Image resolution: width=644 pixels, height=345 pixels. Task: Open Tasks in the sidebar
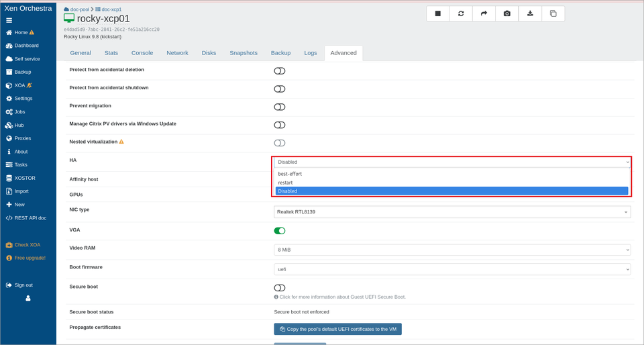click(x=17, y=164)
